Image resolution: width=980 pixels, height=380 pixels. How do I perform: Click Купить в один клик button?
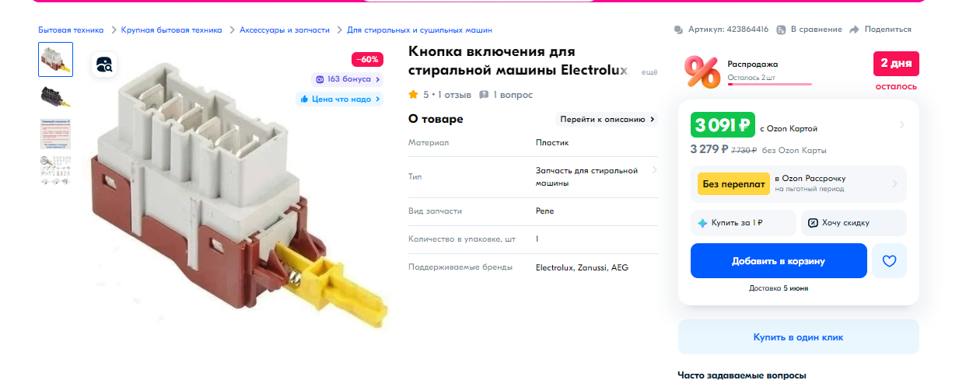pos(798,337)
